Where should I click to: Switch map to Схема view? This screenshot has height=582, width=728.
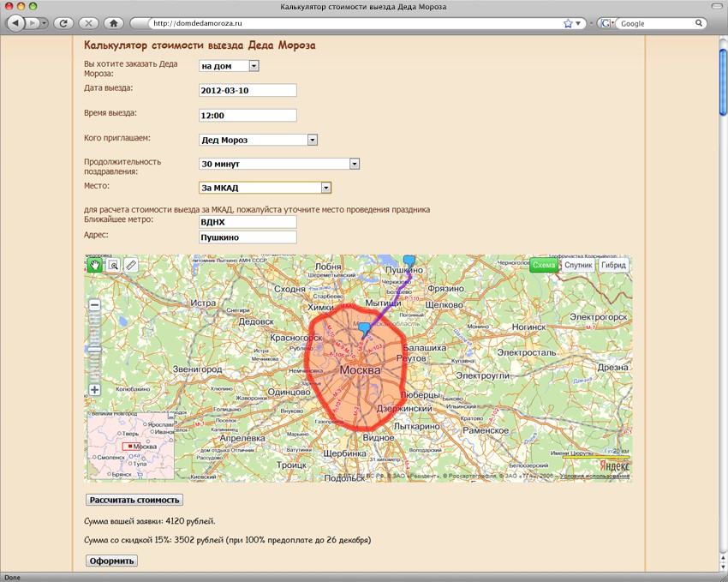pos(544,265)
